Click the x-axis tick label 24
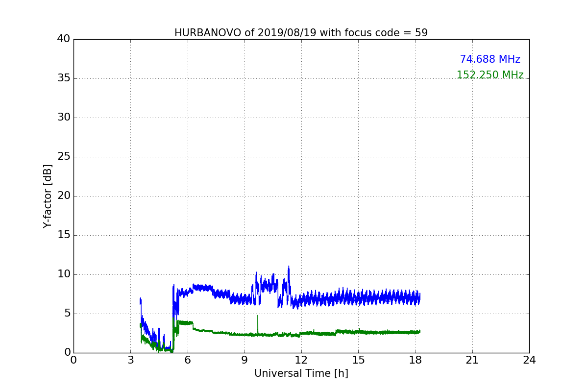 click(x=529, y=360)
